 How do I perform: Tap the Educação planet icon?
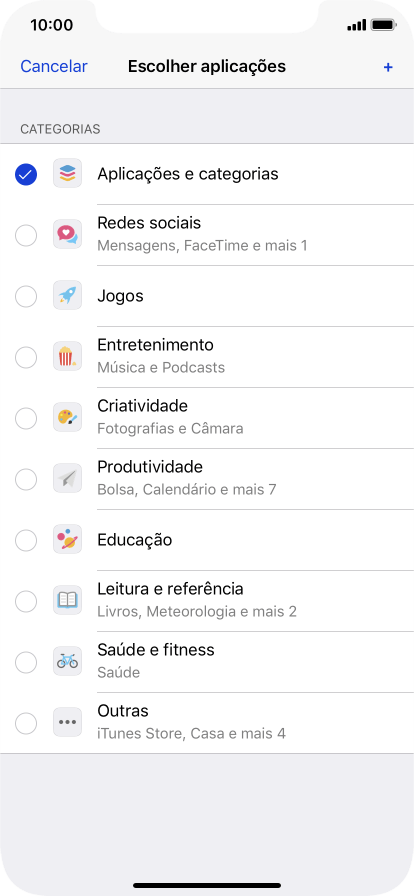(67, 539)
